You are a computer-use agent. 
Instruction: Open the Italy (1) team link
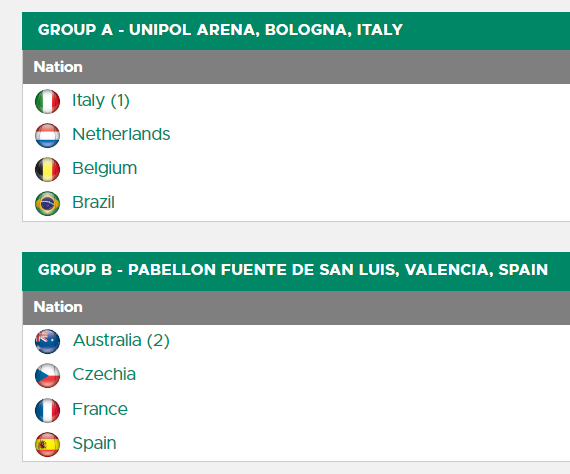[101, 101]
